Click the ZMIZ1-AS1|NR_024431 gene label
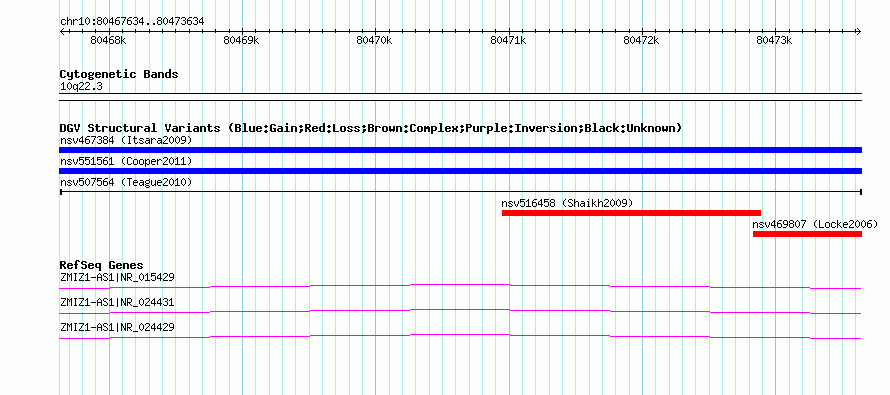The width and height of the screenshot is (890, 395). pos(117,302)
